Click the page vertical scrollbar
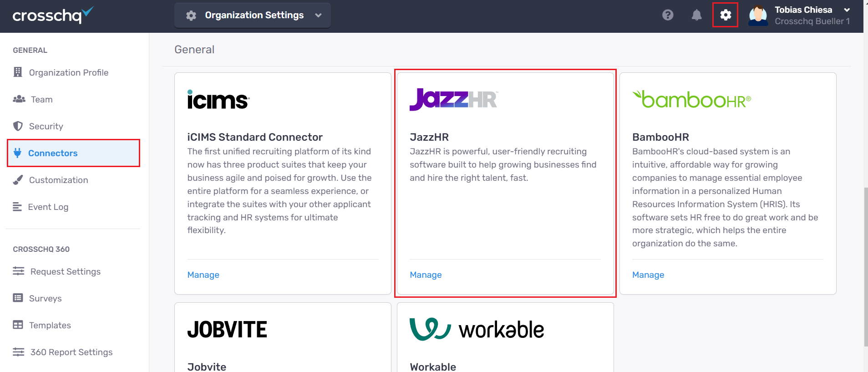Image resolution: width=868 pixels, height=372 pixels. pos(866,266)
